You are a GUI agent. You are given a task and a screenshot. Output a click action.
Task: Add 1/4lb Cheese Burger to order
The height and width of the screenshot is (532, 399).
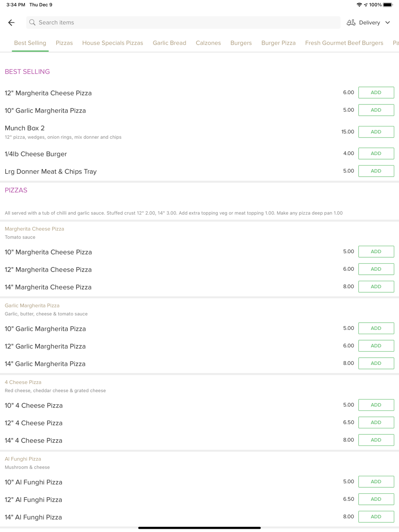point(376,154)
